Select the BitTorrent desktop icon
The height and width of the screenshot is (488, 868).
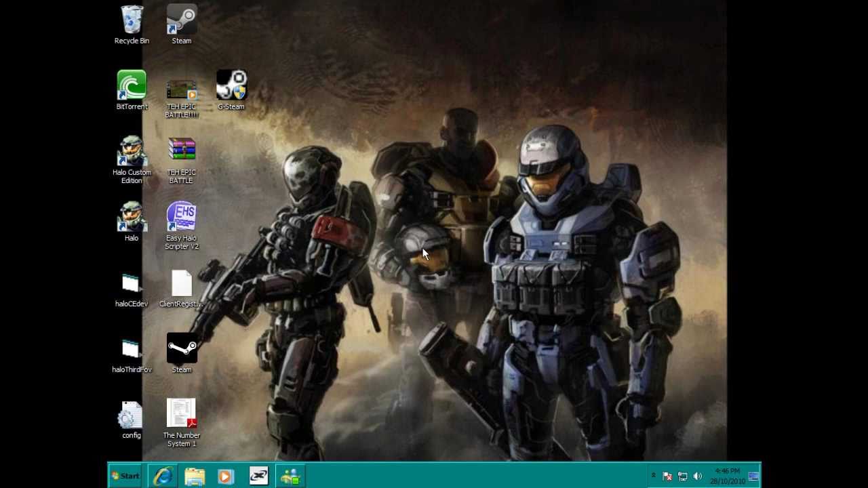point(132,90)
